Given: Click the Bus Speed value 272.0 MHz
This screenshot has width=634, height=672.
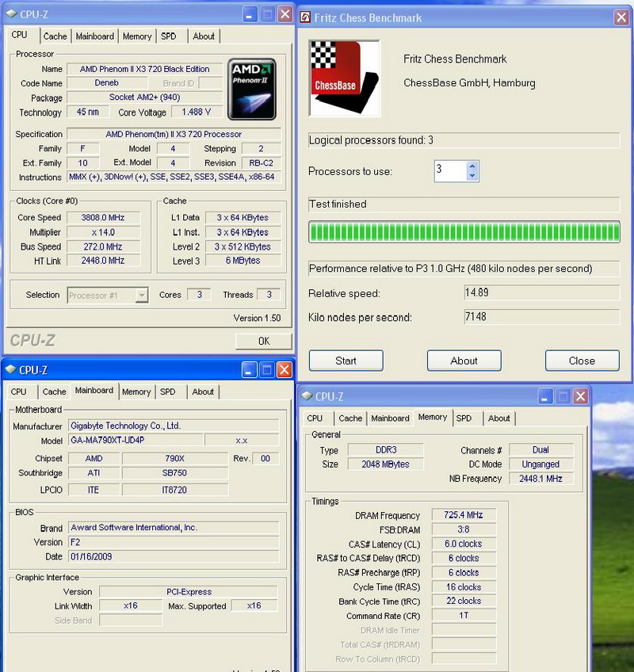Looking at the screenshot, I should 103,247.
